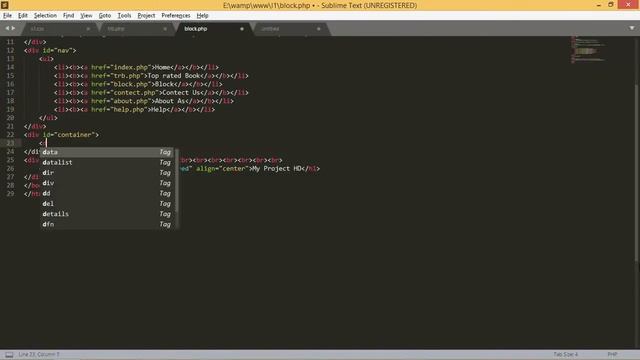Viewport: 640px width, 360px height.
Task: Toggle the panel switcher icon in status bar
Action: pos(9,354)
